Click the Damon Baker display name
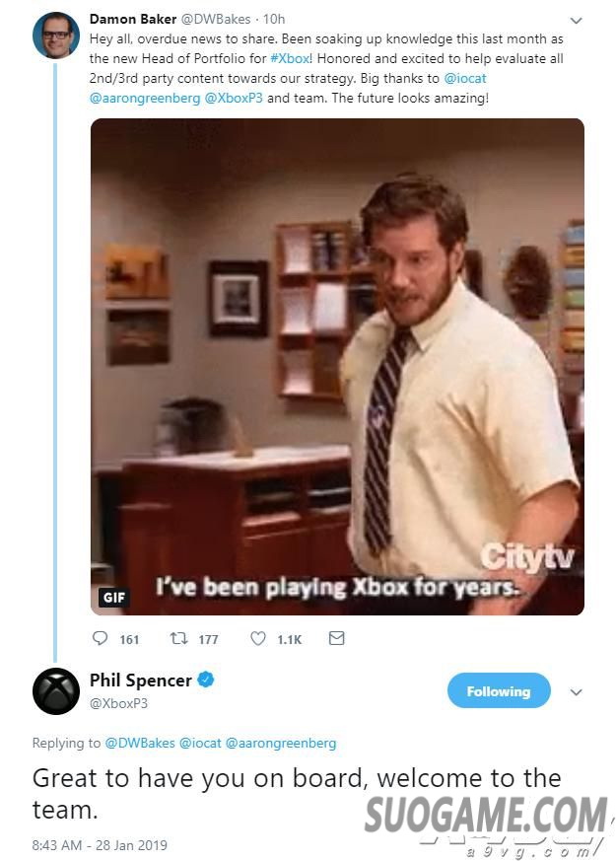The height and width of the screenshot is (861, 616). point(133,19)
